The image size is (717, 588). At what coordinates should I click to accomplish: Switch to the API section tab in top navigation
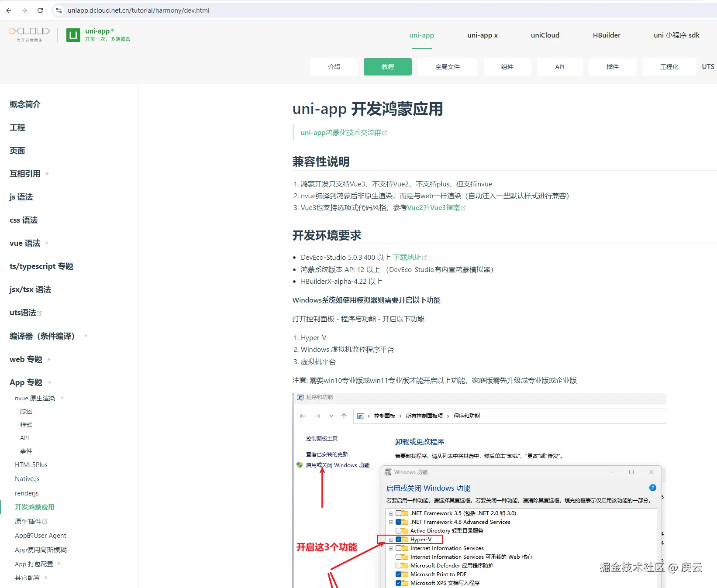tap(560, 67)
